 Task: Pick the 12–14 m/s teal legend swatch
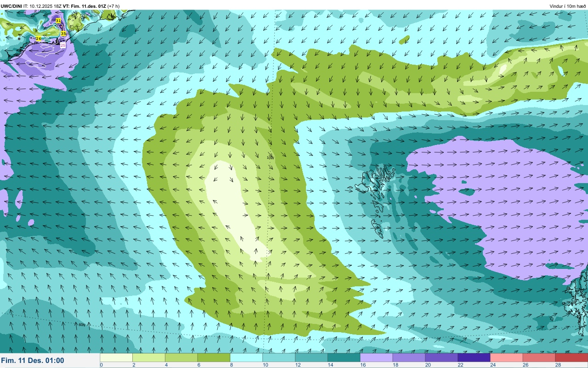pyautogui.click(x=311, y=357)
